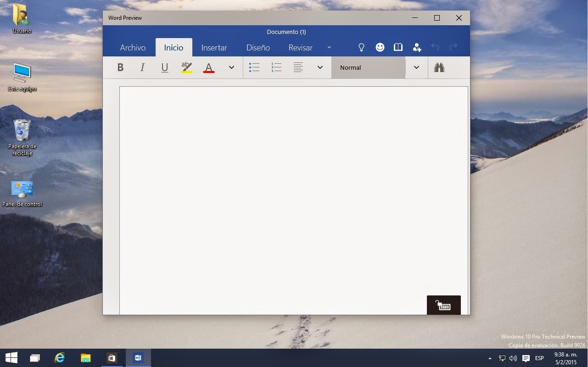Apply red font color

click(208, 67)
